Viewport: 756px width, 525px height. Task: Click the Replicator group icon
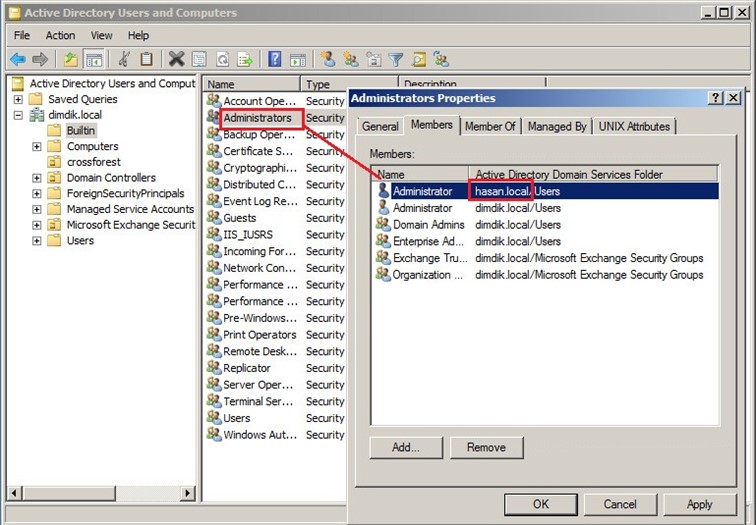pos(214,367)
